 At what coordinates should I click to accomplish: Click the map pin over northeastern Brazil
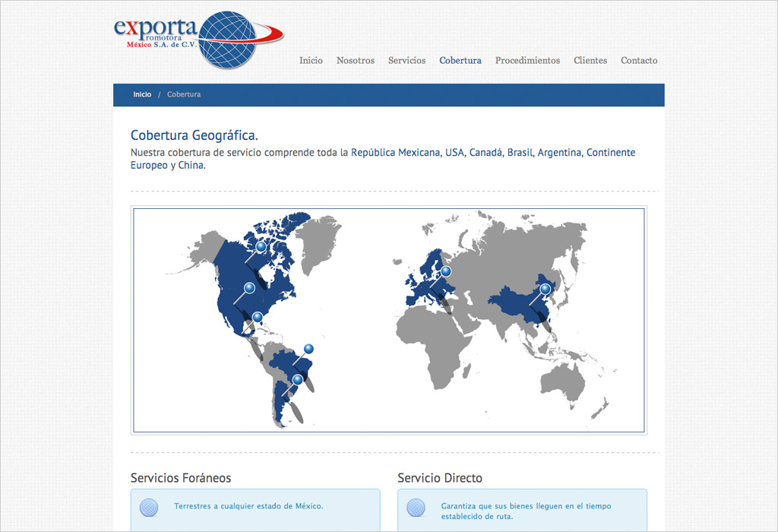pos(308,349)
